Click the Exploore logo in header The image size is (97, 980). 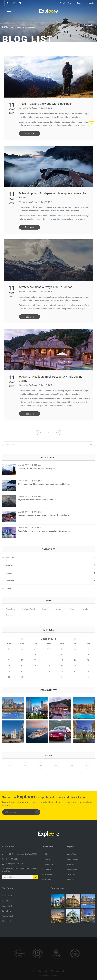(x=48, y=11)
